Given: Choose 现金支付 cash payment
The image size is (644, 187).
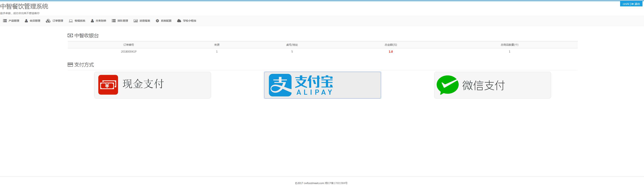Looking at the screenshot, I should tap(153, 85).
